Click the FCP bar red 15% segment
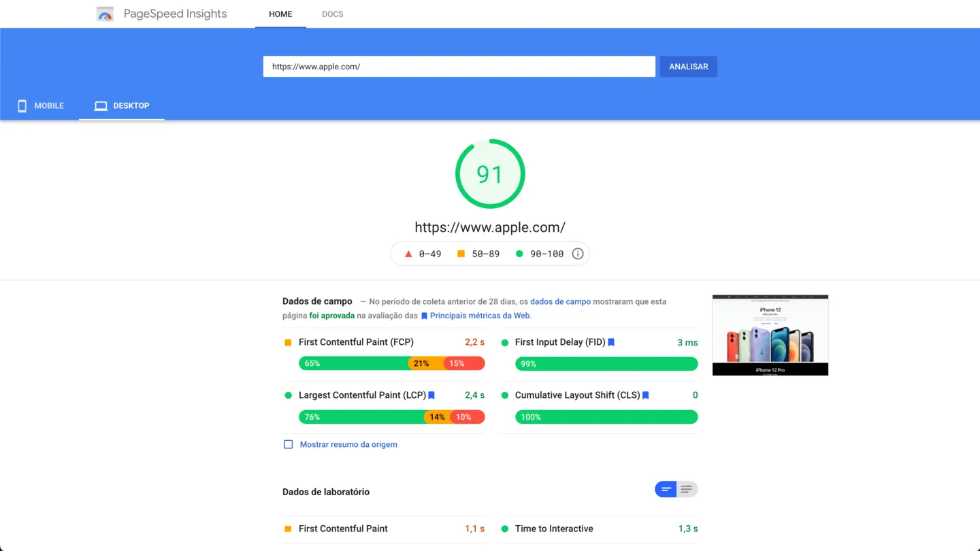This screenshot has height=551, width=980. pyautogui.click(x=464, y=363)
